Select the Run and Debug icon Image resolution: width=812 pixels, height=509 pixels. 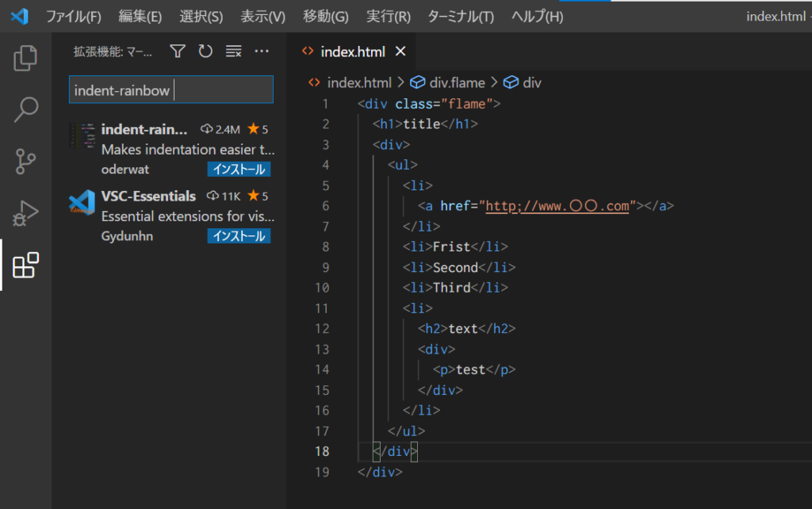[x=25, y=212]
